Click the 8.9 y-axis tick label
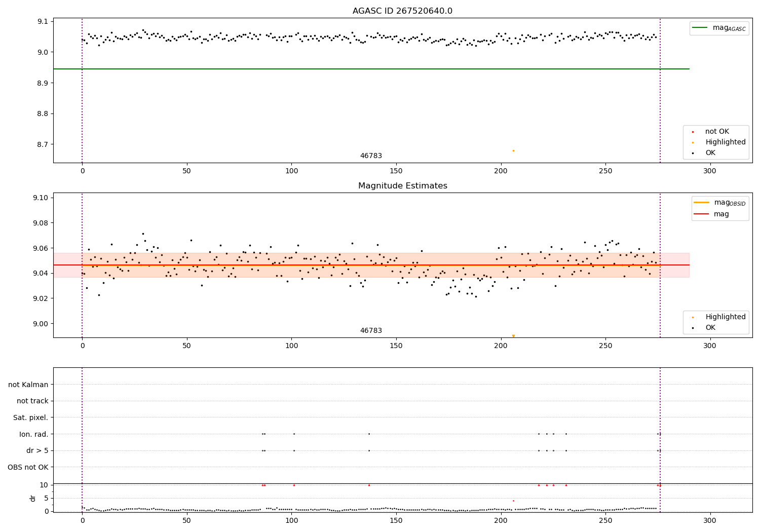The width and height of the screenshot is (760, 532). point(42,83)
